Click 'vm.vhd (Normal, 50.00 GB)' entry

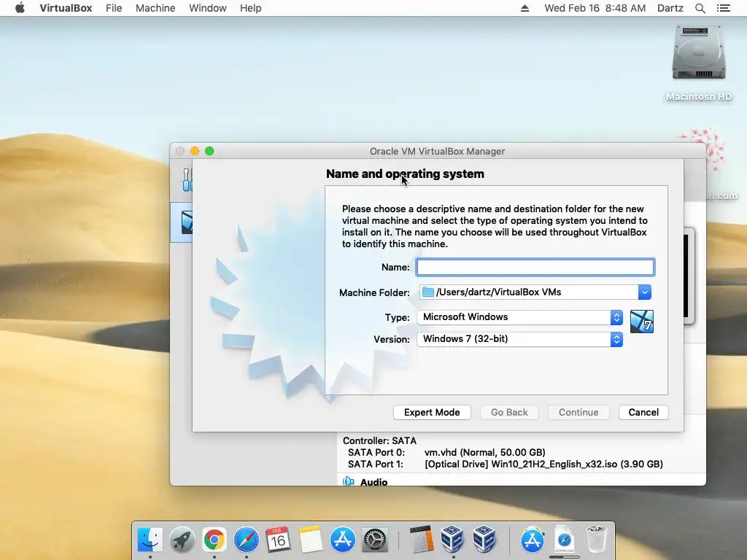[484, 452]
